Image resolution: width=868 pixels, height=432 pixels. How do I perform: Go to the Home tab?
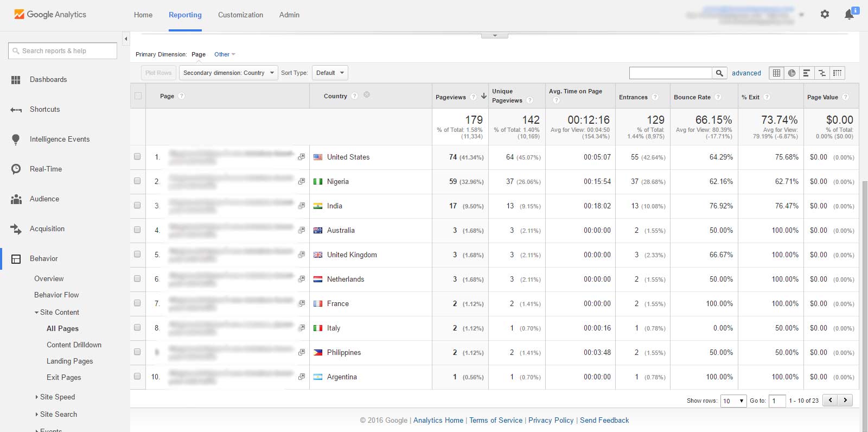pyautogui.click(x=143, y=15)
